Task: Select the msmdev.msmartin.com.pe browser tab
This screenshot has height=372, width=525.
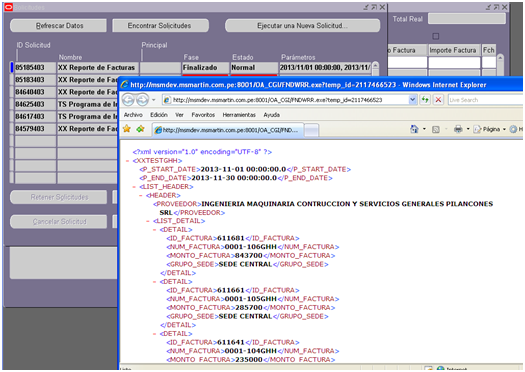Action: (228, 130)
